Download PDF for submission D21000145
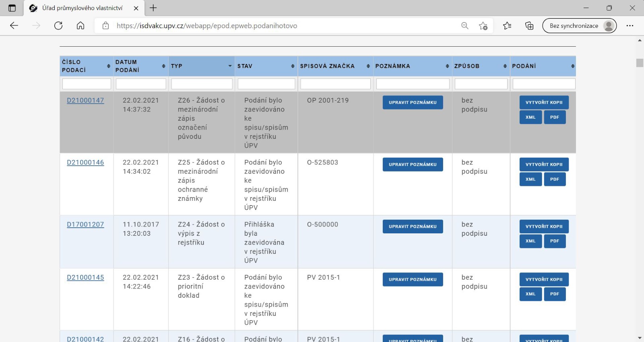Screen dimensions: 644x342 coord(555,294)
